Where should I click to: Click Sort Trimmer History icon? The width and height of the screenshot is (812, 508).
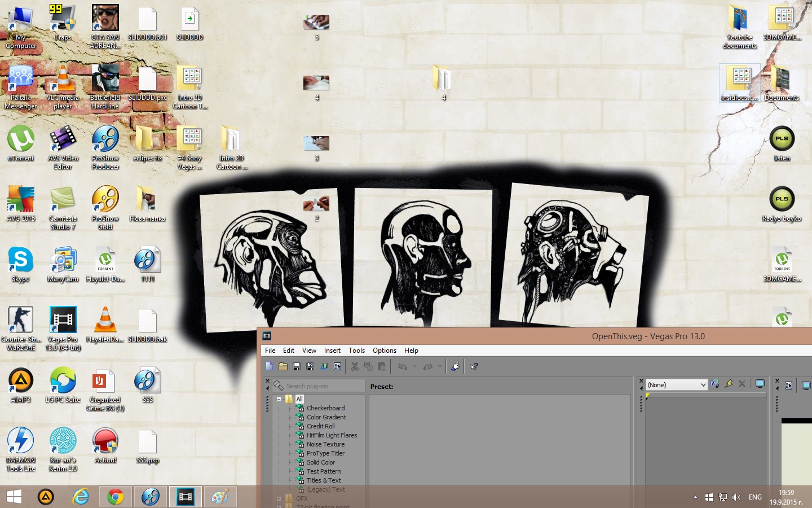coord(715,384)
